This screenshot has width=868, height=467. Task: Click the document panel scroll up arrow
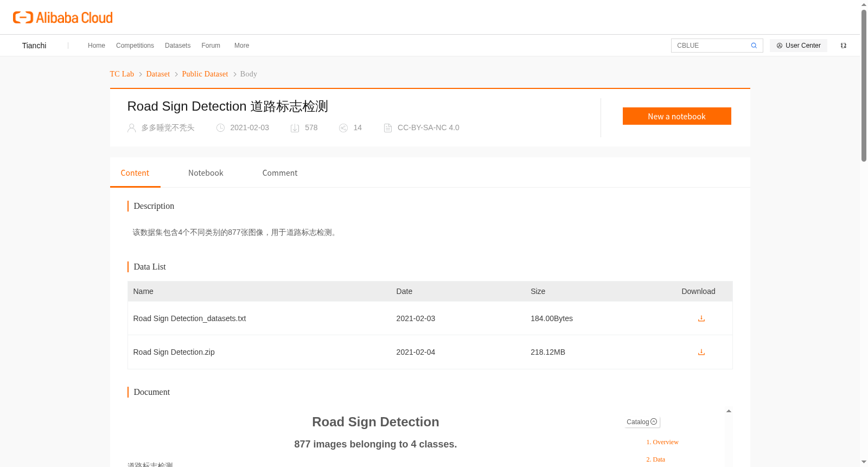[x=729, y=411]
